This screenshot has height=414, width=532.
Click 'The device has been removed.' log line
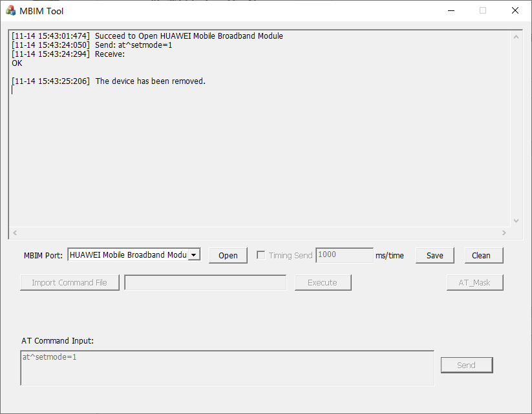click(x=109, y=81)
